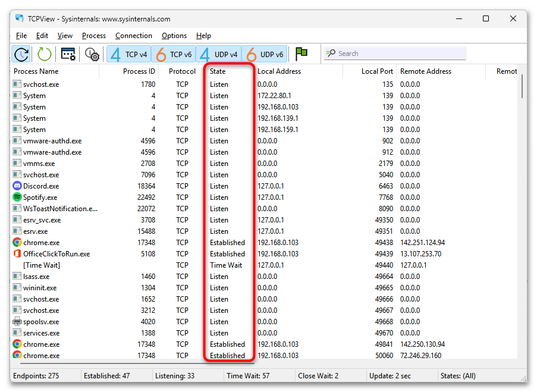Toggle the TCP v4 filter button
The height and width of the screenshot is (392, 537).
pos(129,54)
